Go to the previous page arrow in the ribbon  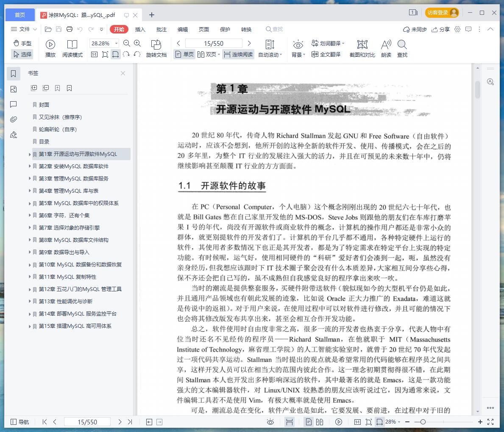point(179,43)
